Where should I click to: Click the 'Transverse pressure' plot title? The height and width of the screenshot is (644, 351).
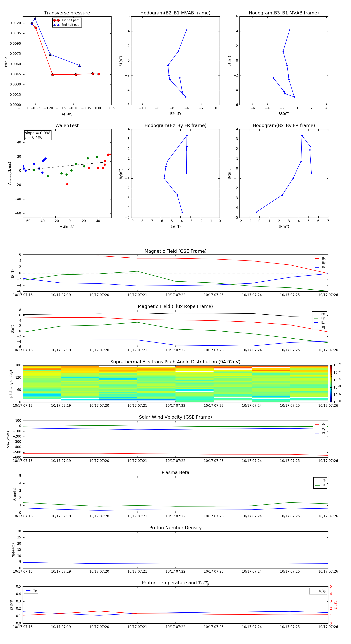67,13
